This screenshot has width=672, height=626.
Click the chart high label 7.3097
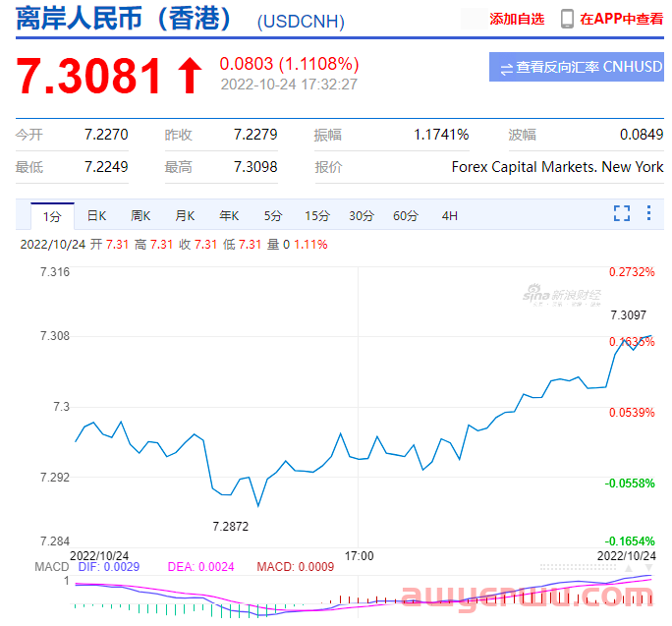pyautogui.click(x=628, y=315)
